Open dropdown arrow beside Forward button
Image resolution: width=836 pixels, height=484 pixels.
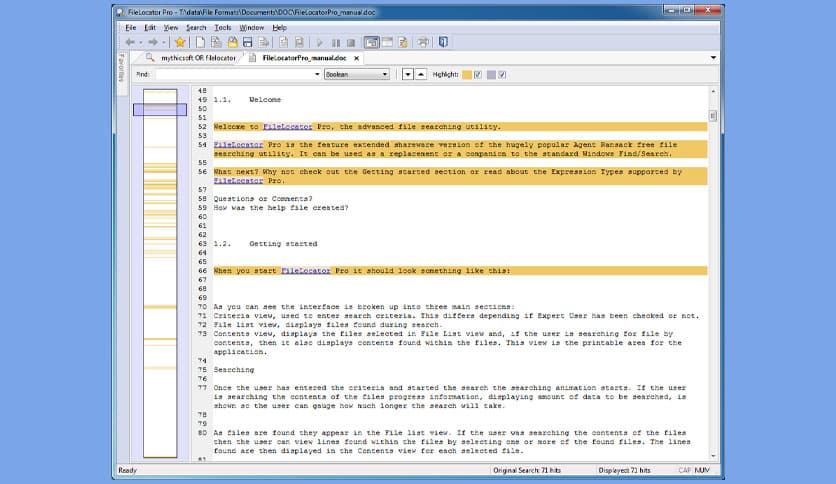tap(164, 43)
